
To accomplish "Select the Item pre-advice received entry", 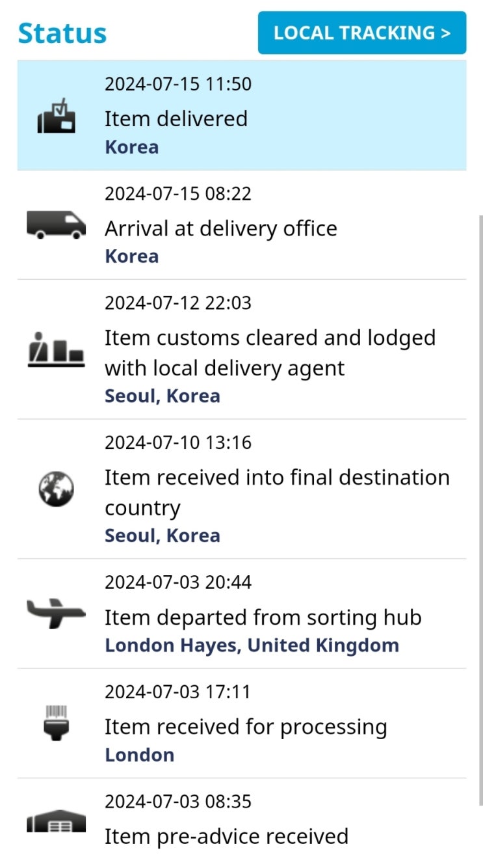I will point(242,823).
